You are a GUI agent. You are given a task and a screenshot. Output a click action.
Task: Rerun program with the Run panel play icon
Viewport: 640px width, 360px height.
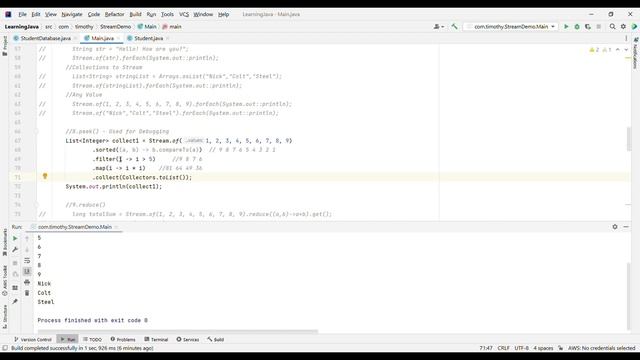pyautogui.click(x=15, y=238)
